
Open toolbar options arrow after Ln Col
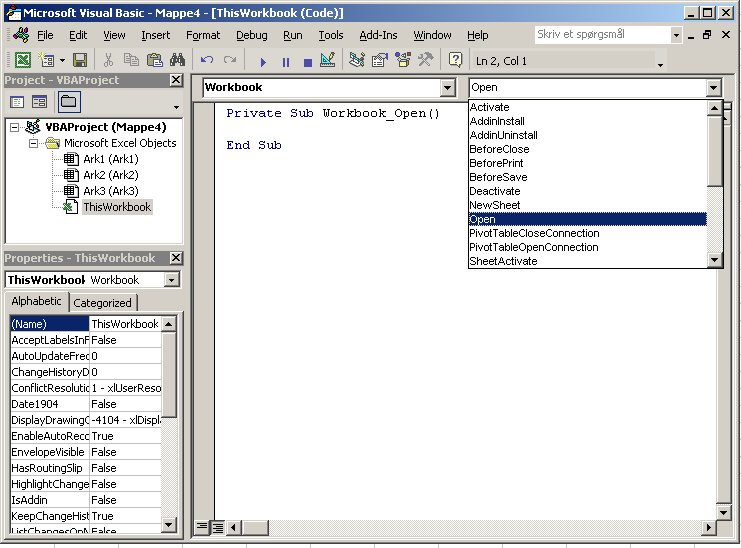pos(660,65)
